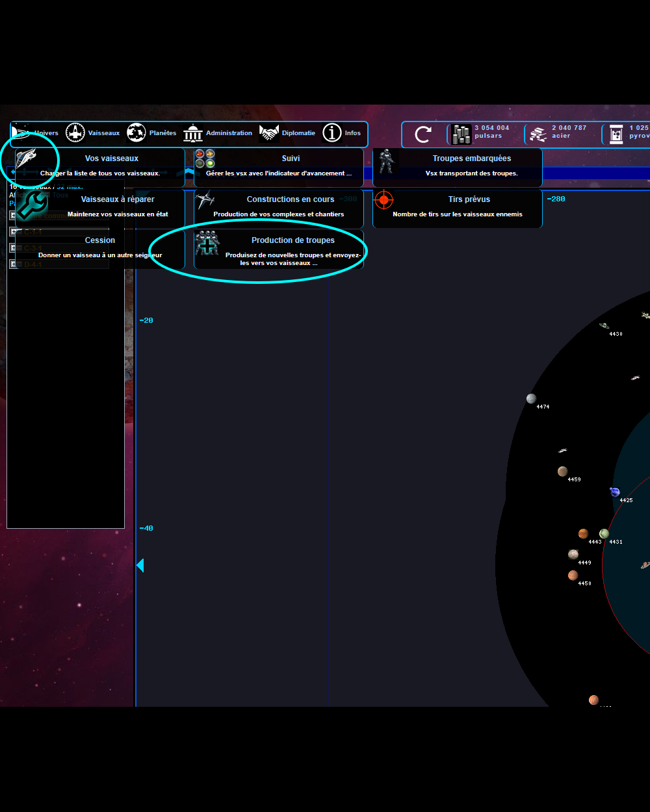Click the Planètes globe icon
This screenshot has height=812, width=650.
pos(136,133)
